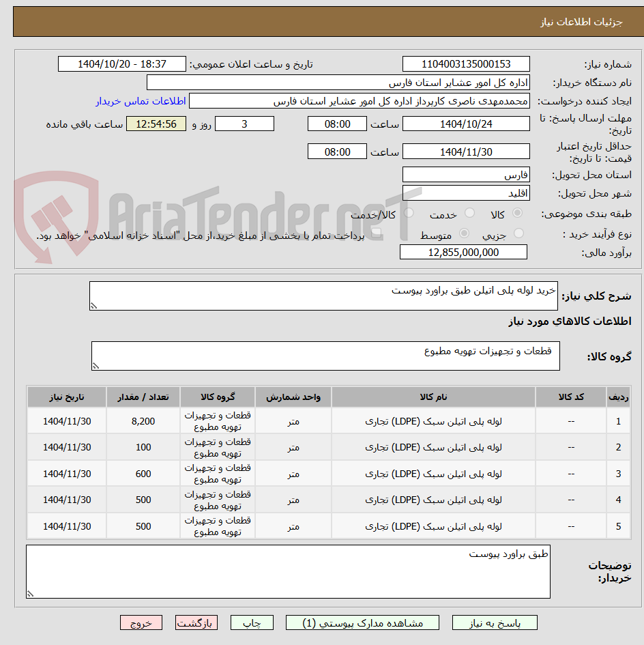This screenshot has height=645, width=644.
Task: Click resize handle of توضیحات خریدار box
Action: tap(30, 594)
